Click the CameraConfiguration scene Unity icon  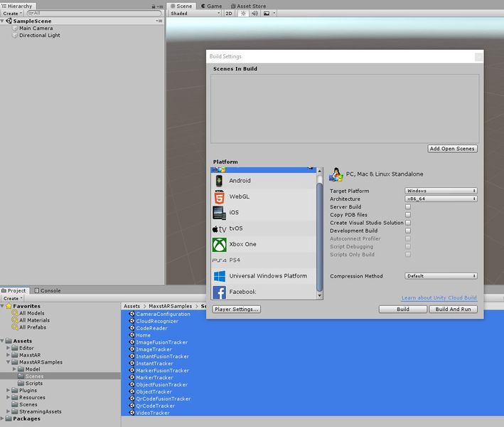(x=132, y=314)
